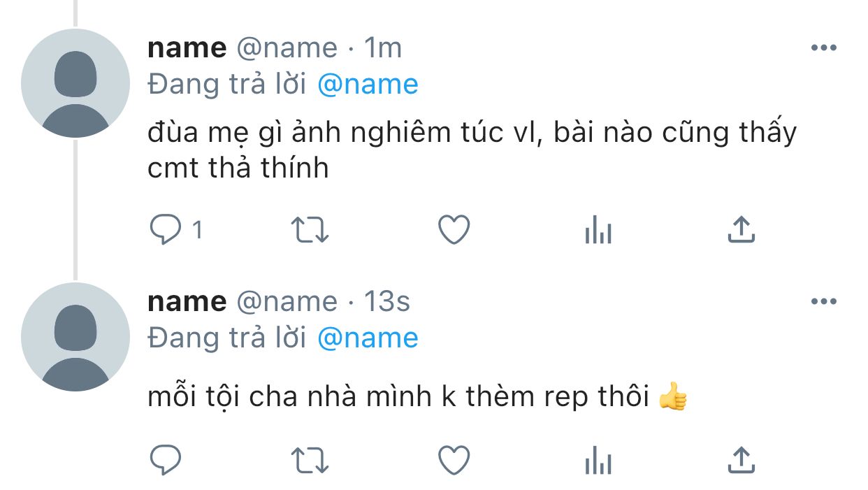
Task: Retweet the first reply tweet
Action: 310,230
